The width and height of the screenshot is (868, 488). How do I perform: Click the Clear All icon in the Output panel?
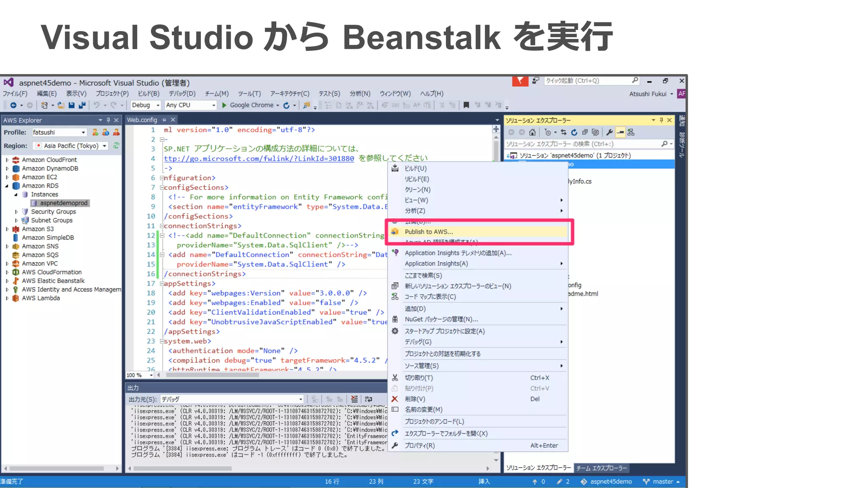[354, 399]
